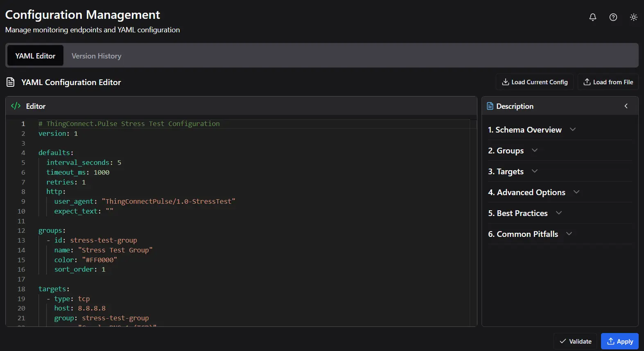The image size is (644, 351).
Task: Open the notifications bell icon
Action: (592, 17)
